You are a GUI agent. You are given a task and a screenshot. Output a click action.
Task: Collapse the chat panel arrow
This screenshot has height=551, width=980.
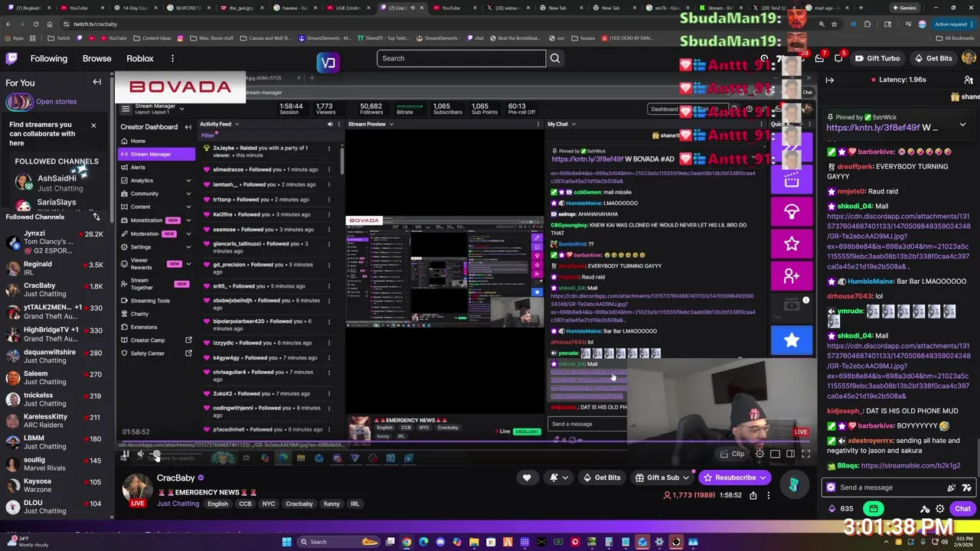click(829, 80)
